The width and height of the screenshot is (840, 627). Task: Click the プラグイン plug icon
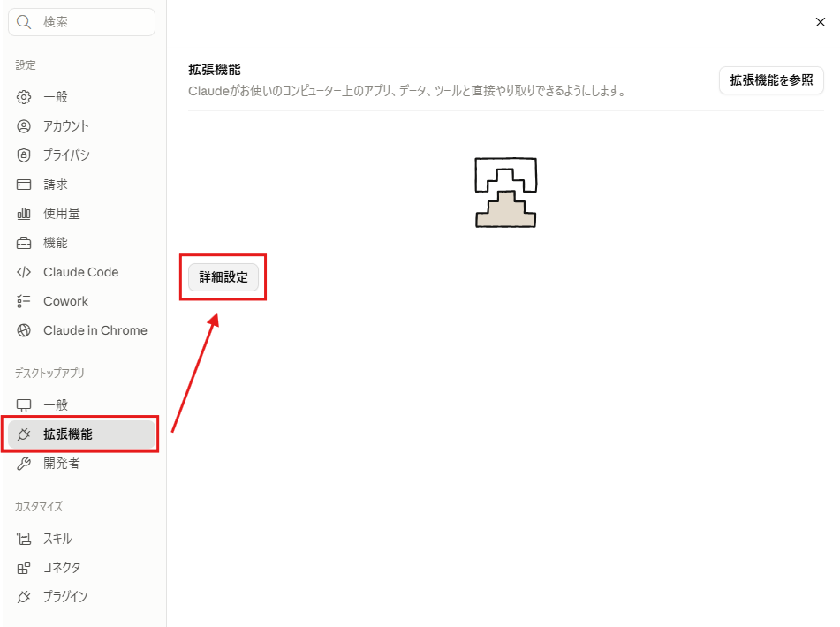pyautogui.click(x=24, y=596)
